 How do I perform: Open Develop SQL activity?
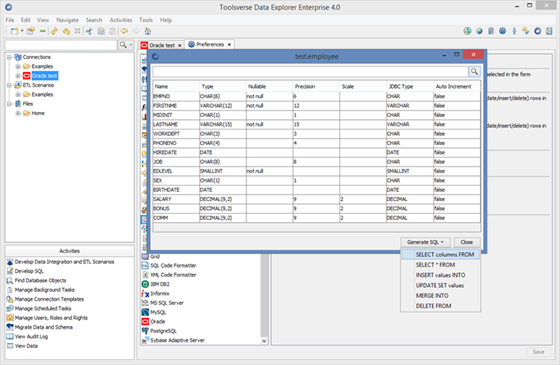[x=25, y=271]
